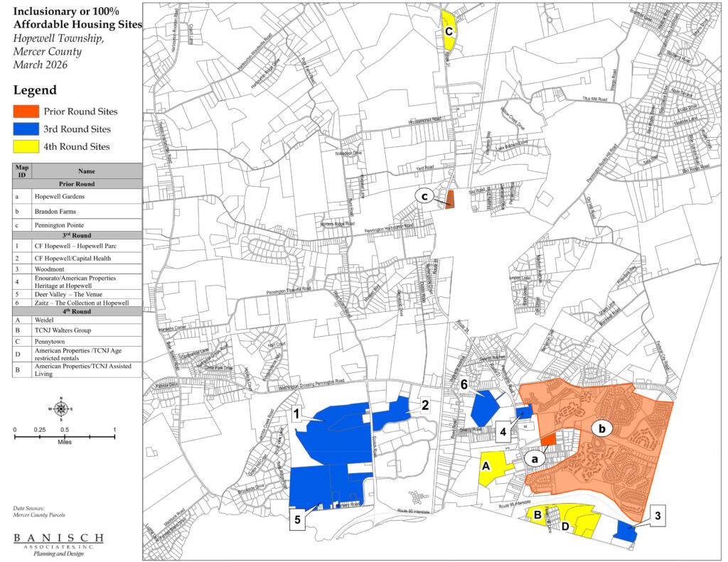Click the Banisch Associates logo
Image resolution: width=728 pixels, height=562 pixels.
58,546
